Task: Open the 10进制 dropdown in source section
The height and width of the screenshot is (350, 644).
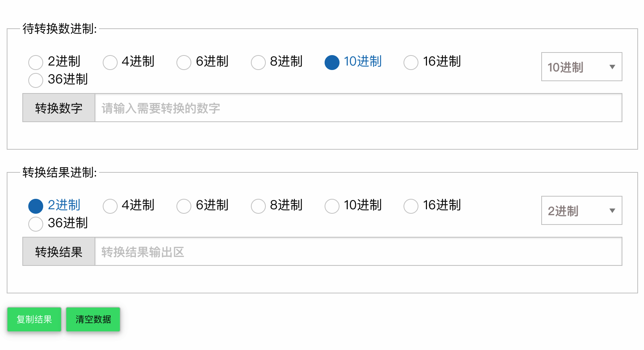Action: pyautogui.click(x=581, y=67)
